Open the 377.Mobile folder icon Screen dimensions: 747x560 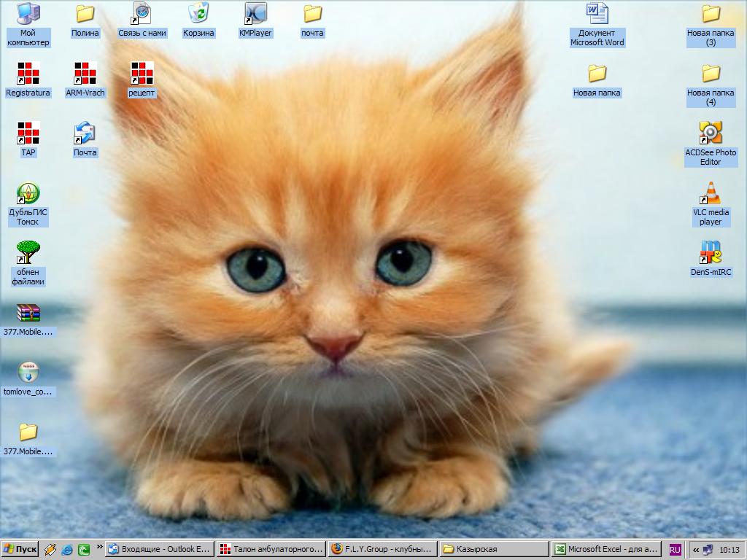[x=28, y=439]
